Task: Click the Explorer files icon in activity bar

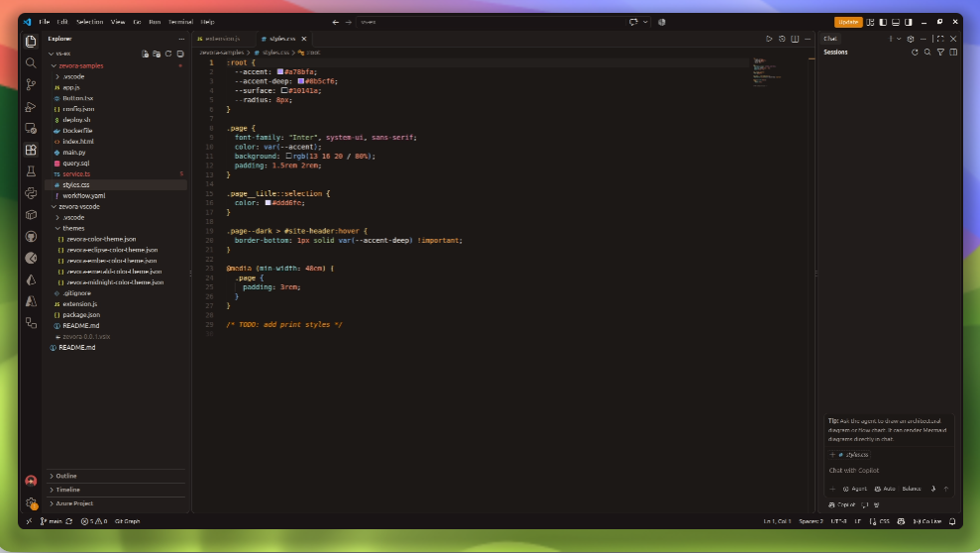Action: coord(31,42)
